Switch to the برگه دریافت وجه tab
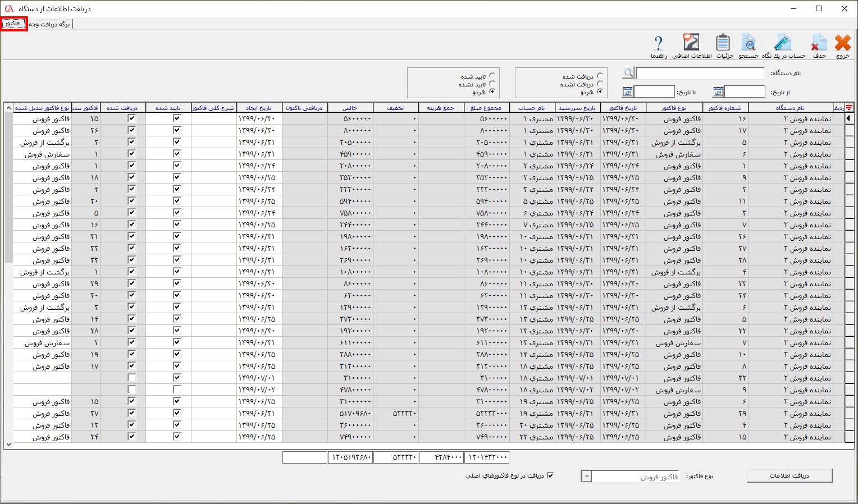 click(x=49, y=24)
